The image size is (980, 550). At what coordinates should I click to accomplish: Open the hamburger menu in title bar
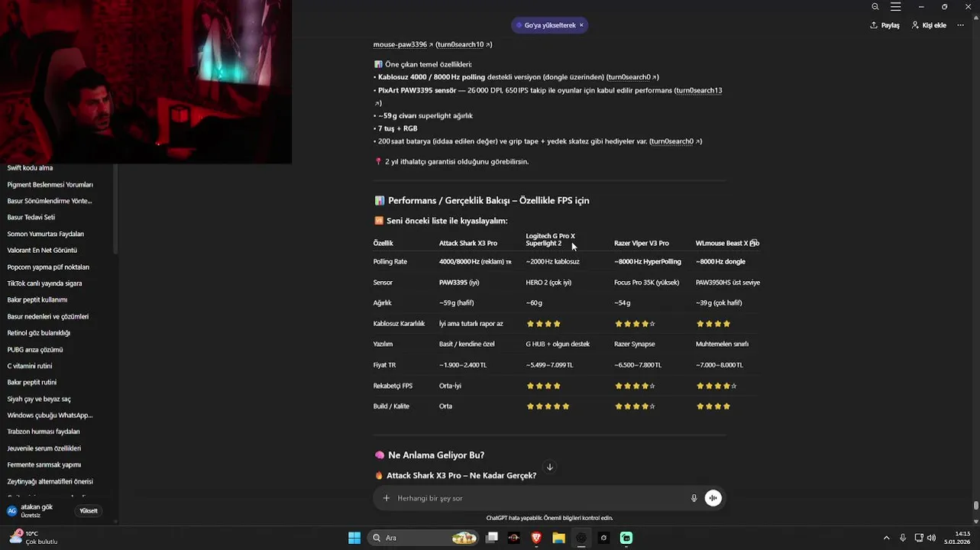pos(896,7)
